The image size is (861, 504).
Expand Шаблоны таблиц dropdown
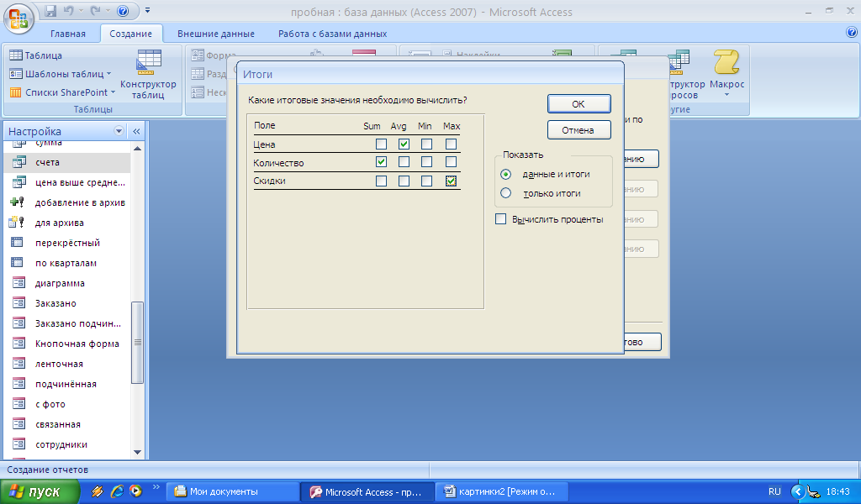point(108,74)
